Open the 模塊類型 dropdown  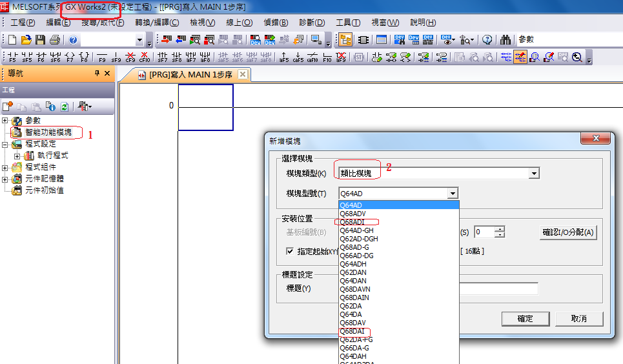point(533,173)
